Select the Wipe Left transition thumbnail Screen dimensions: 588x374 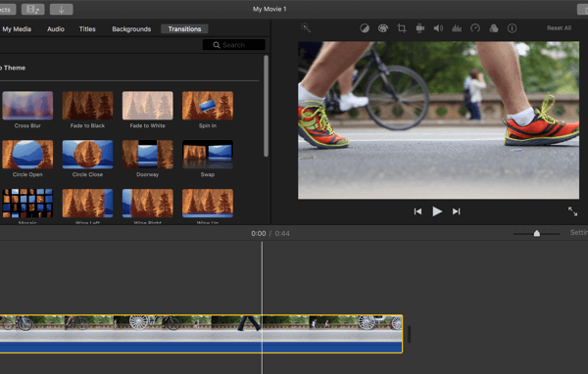coord(87,203)
